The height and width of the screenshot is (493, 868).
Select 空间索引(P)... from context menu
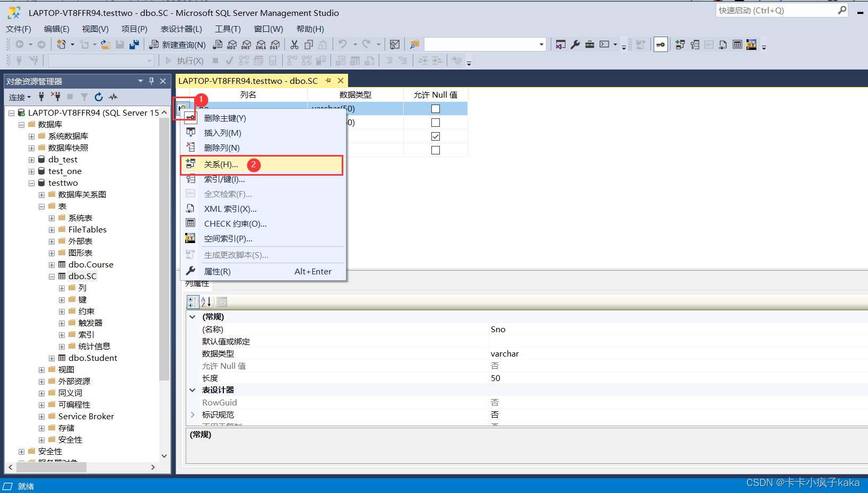[x=262, y=239]
